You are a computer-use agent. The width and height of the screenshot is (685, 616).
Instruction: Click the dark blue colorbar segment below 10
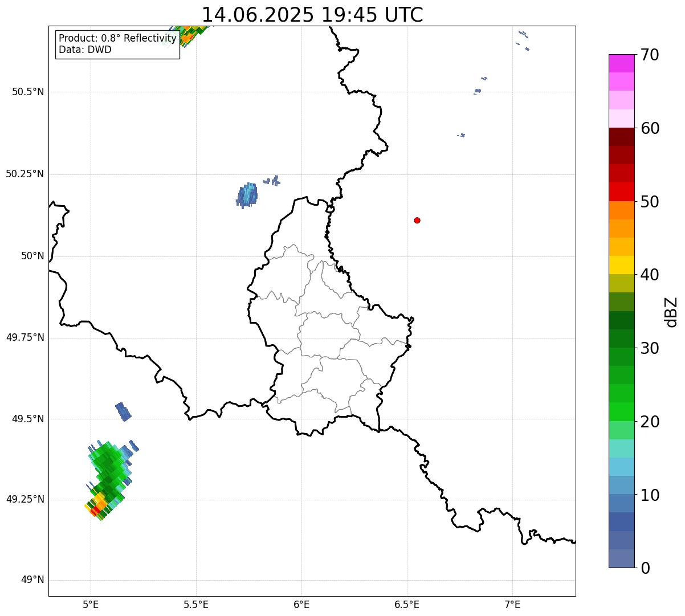(x=621, y=521)
